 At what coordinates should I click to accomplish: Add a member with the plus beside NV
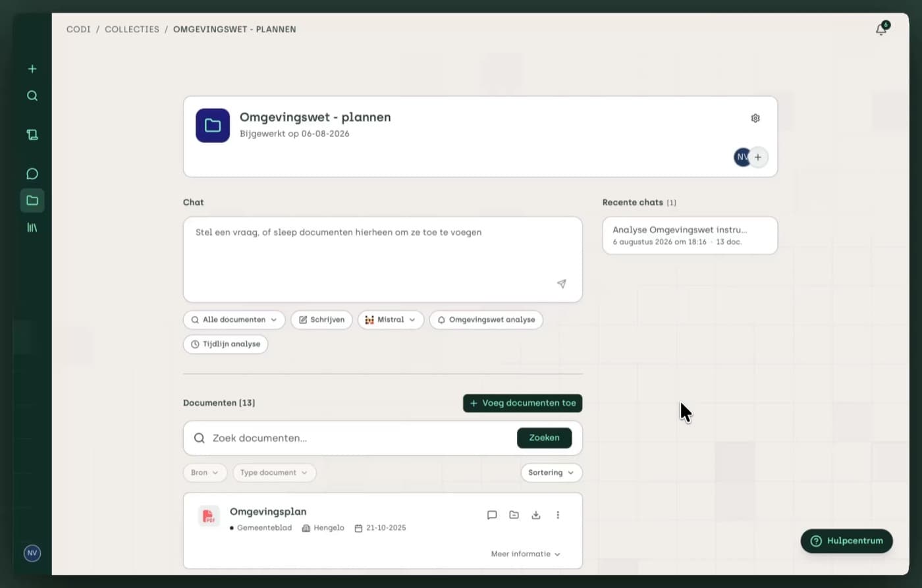tap(758, 157)
